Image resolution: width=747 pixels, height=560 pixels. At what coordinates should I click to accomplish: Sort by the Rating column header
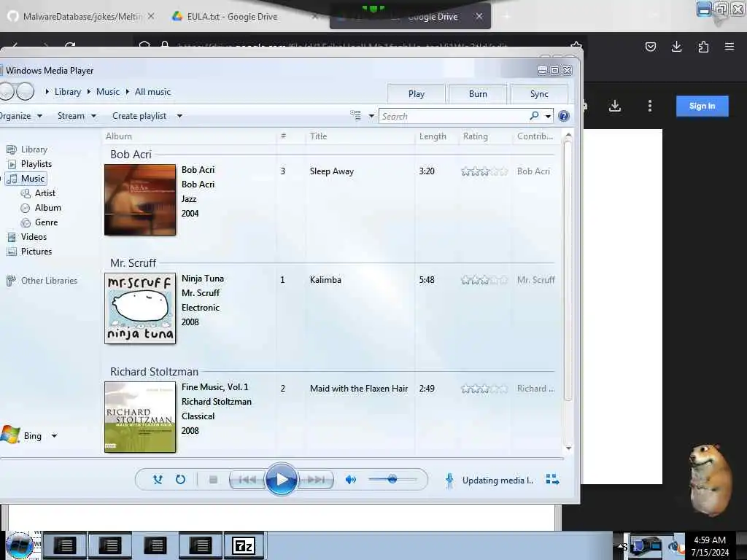(x=476, y=136)
